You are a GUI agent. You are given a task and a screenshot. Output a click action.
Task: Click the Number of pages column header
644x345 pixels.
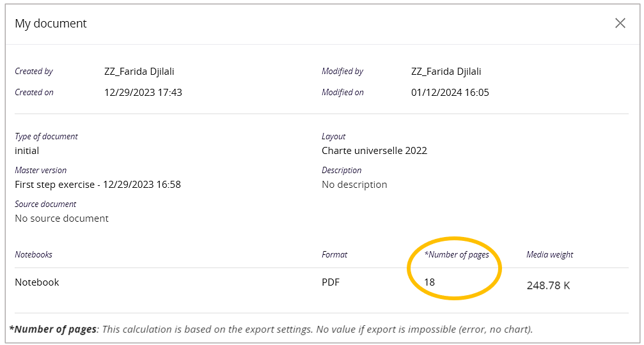pos(457,254)
